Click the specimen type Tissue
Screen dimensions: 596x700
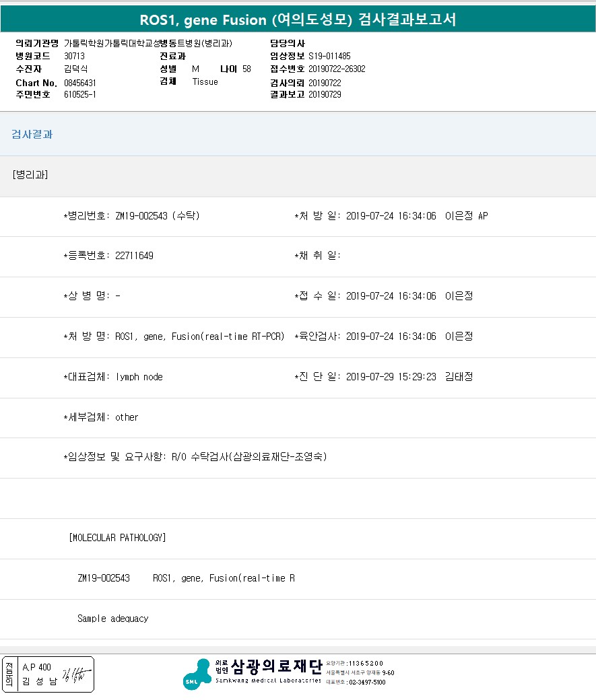point(205,82)
